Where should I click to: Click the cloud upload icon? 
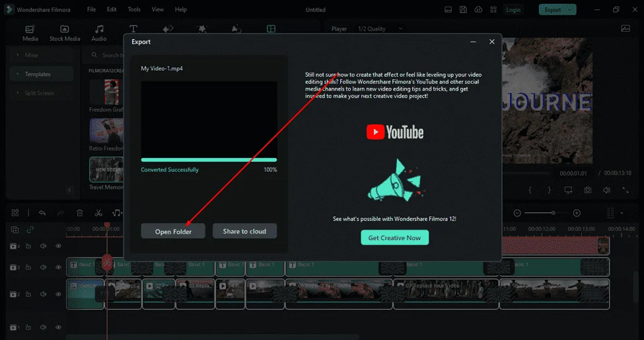[x=478, y=9]
